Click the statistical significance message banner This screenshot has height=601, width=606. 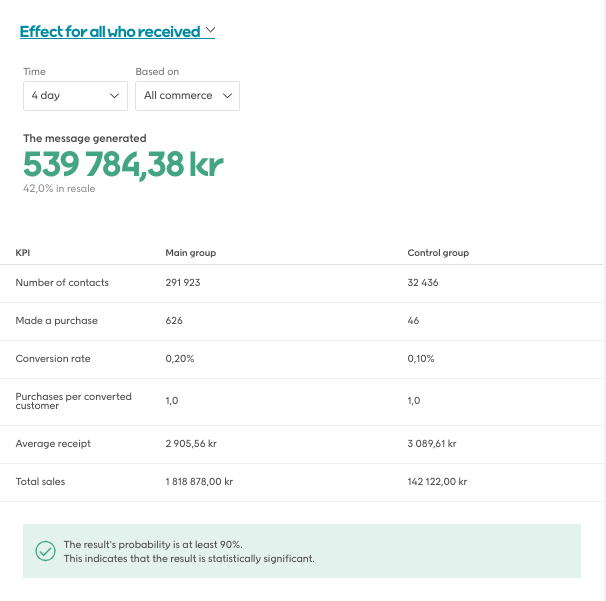click(302, 551)
